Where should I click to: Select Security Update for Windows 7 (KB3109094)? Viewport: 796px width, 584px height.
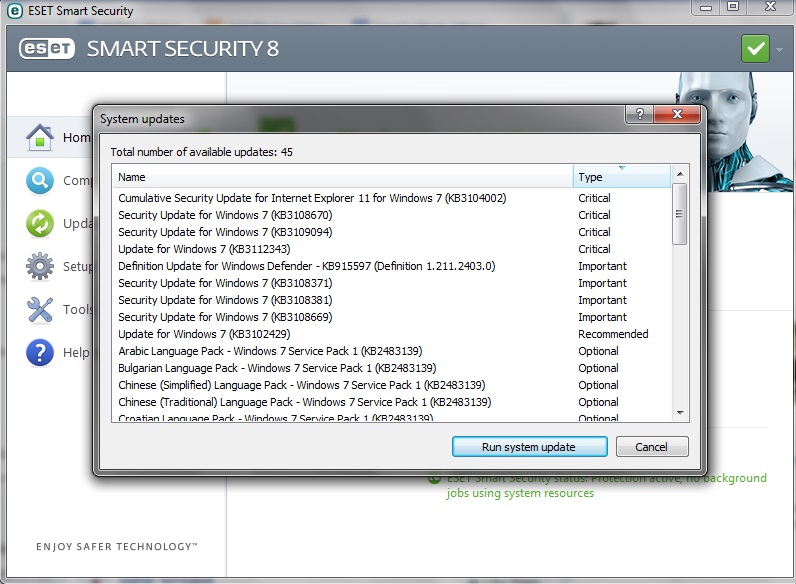[x=392, y=232]
